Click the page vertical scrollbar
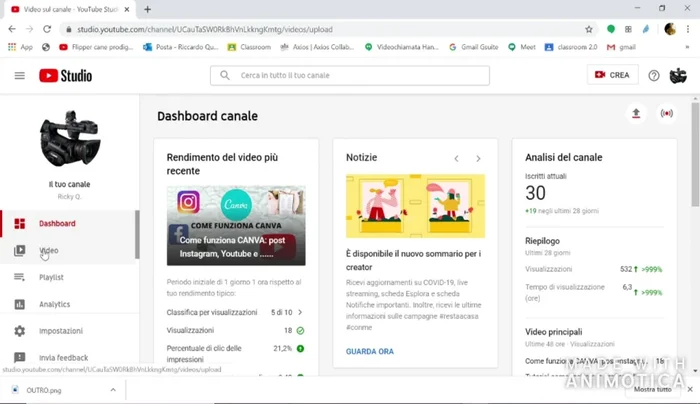The height and width of the screenshot is (404, 700). tap(696, 154)
